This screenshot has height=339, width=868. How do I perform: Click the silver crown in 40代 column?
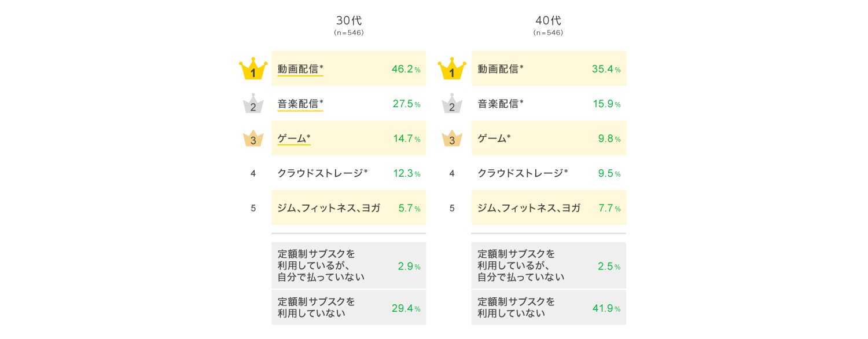click(x=452, y=104)
